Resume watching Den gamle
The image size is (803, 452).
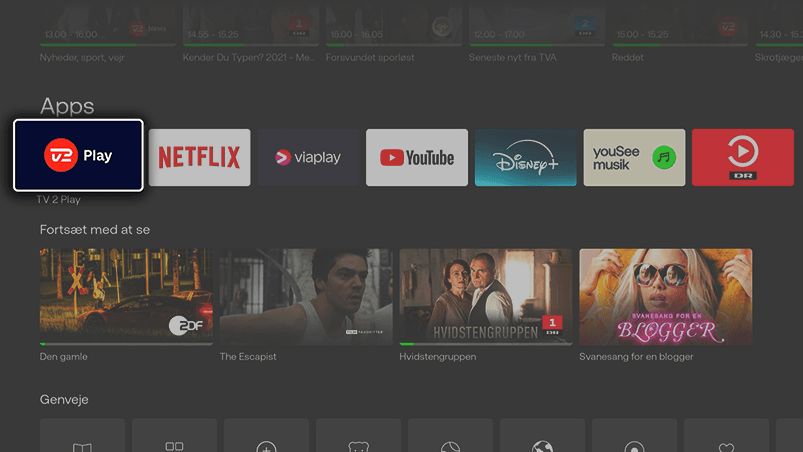[126, 296]
